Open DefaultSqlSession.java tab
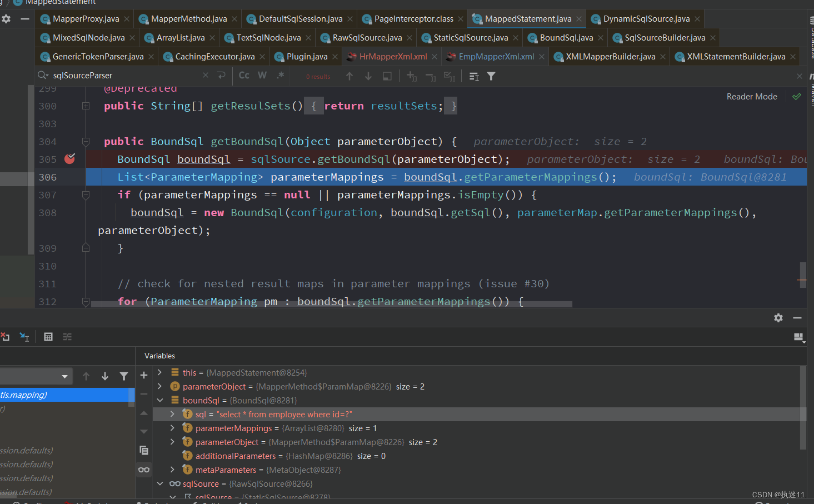Viewport: 814px width, 504px height. pyautogui.click(x=301, y=19)
